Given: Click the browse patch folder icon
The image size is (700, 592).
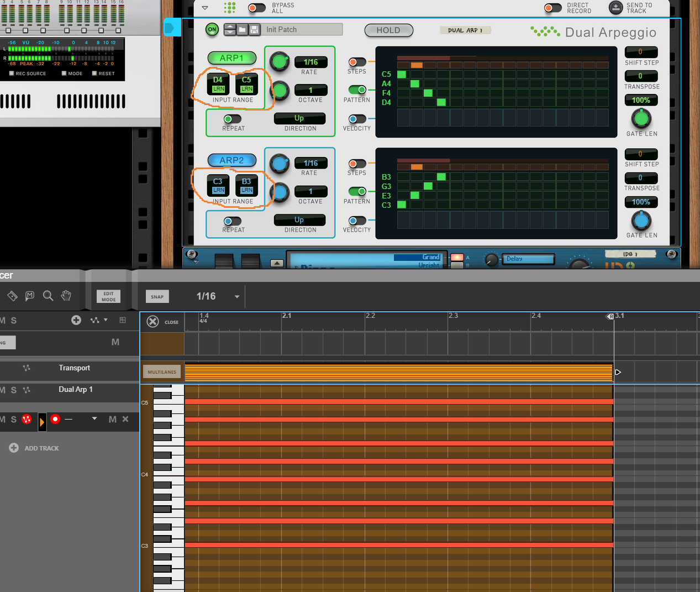Looking at the screenshot, I should point(242,30).
